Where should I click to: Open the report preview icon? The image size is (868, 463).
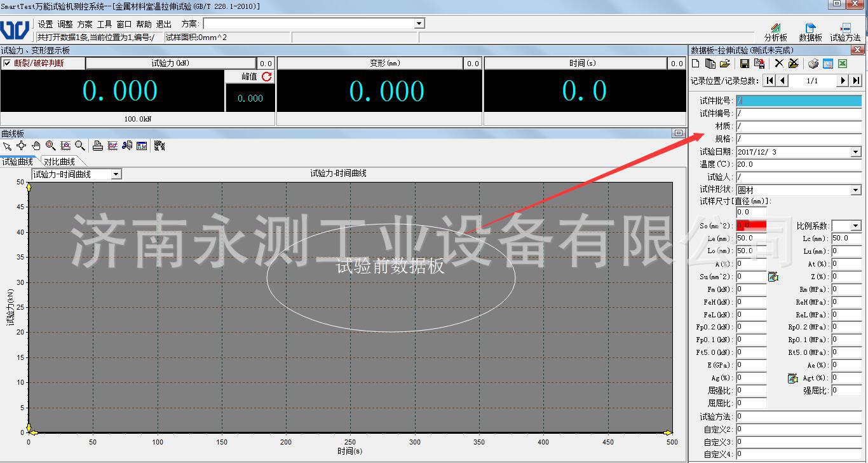pos(828,64)
